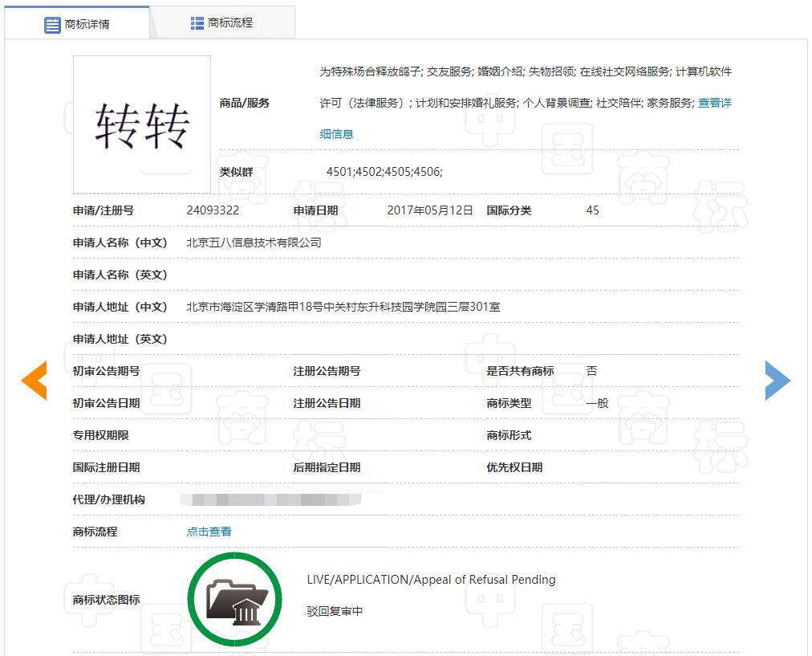
Task: Click the application date 2017年05月12日
Action: [430, 210]
